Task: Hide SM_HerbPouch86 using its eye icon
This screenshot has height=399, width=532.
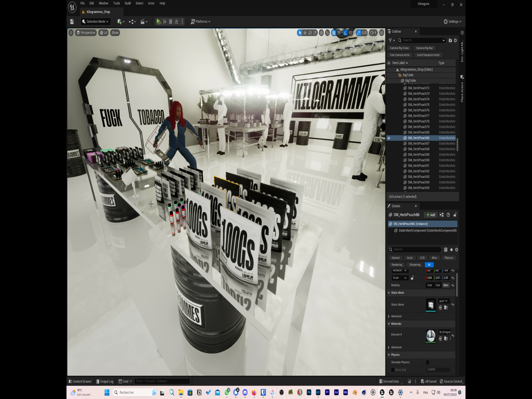Action: [389, 138]
